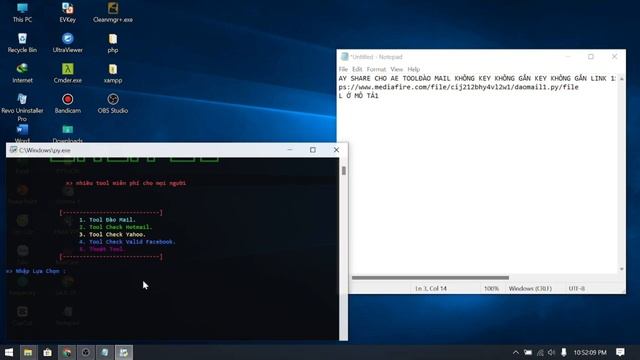Close the Untitled Notepad window

pyautogui.click(x=614, y=57)
